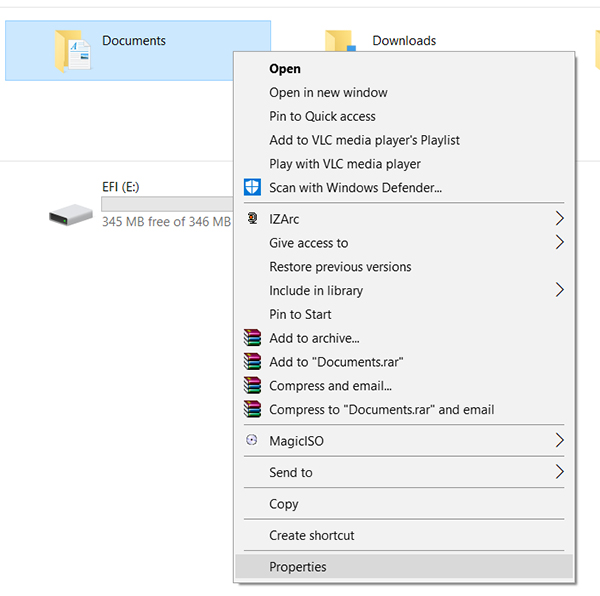The width and height of the screenshot is (600, 596).
Task: Click the EFI drive storage usage bar
Action: tap(166, 204)
